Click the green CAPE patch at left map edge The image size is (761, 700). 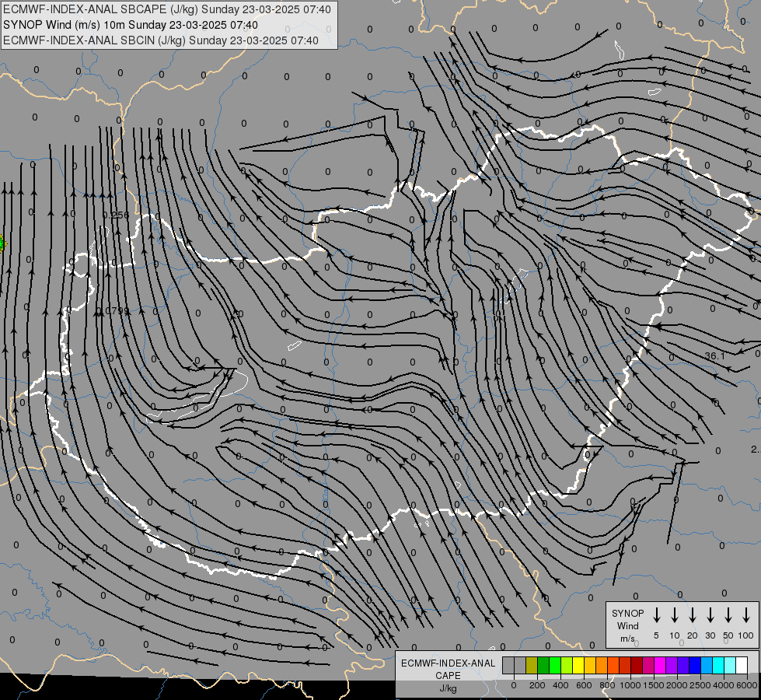pyautogui.click(x=2, y=243)
